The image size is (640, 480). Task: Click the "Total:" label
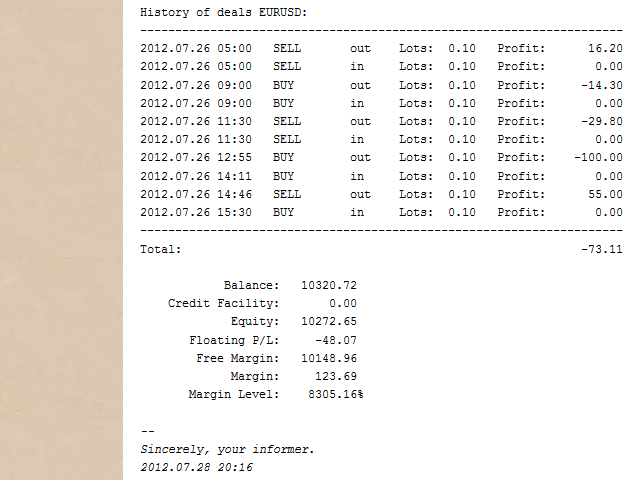pos(161,249)
